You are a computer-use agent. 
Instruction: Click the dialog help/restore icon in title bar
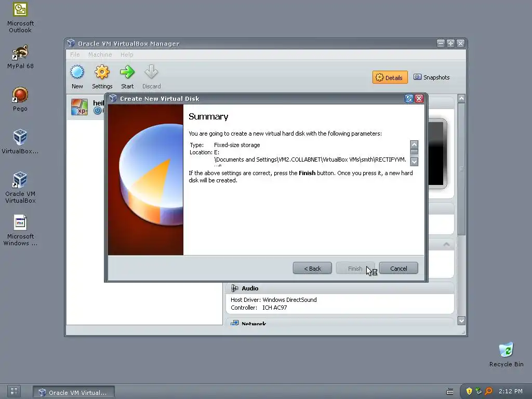[x=409, y=98]
